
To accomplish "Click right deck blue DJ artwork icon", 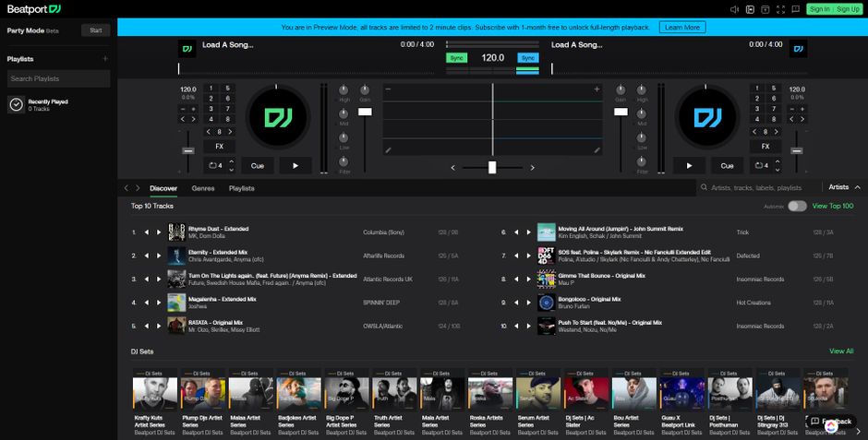I will (x=798, y=49).
